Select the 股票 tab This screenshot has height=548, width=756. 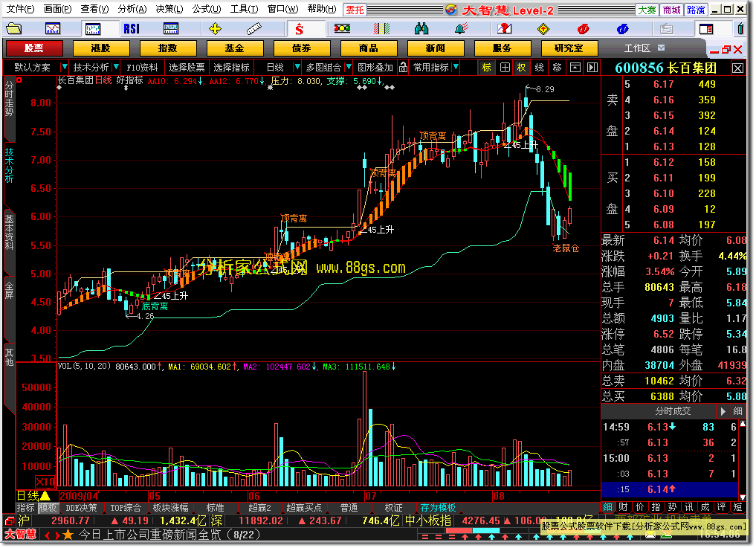[x=33, y=48]
